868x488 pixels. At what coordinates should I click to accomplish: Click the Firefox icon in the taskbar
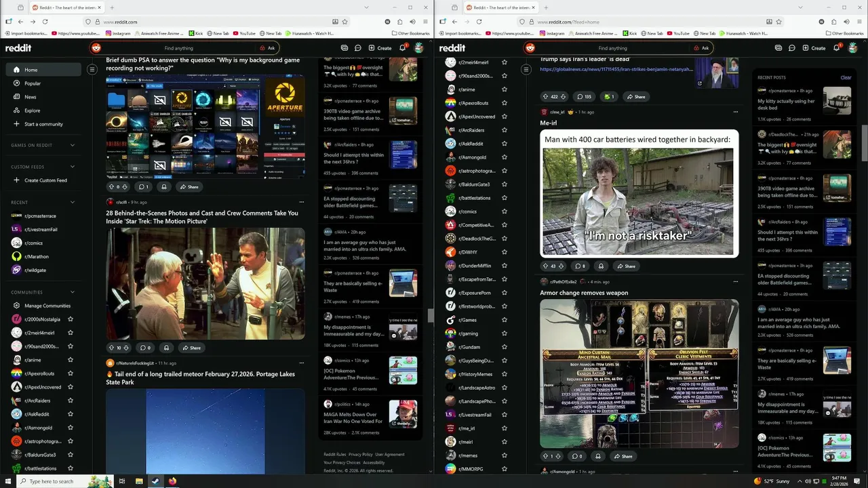click(172, 481)
